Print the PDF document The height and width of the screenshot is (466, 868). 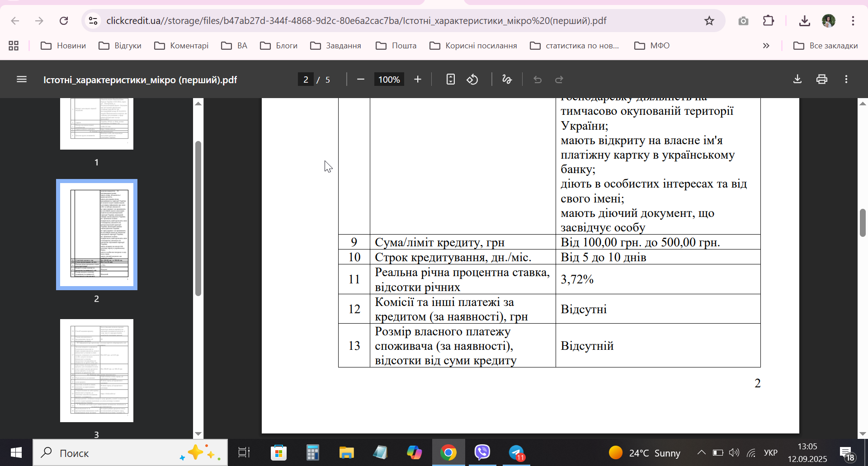pyautogui.click(x=822, y=80)
